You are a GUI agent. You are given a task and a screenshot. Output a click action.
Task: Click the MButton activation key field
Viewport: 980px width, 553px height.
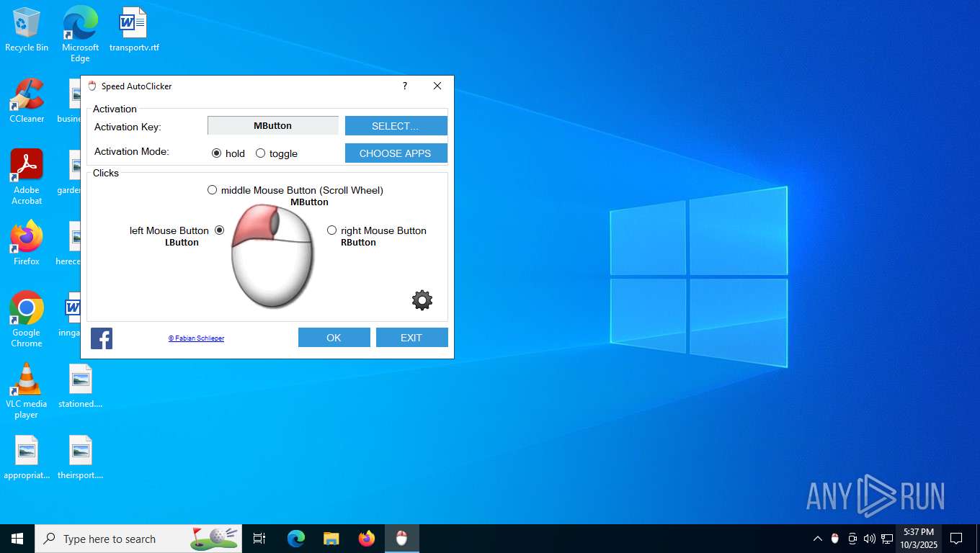click(x=273, y=126)
